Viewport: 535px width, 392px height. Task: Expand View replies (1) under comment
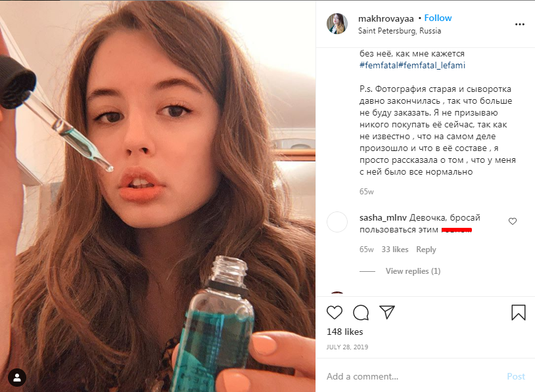coord(413,271)
